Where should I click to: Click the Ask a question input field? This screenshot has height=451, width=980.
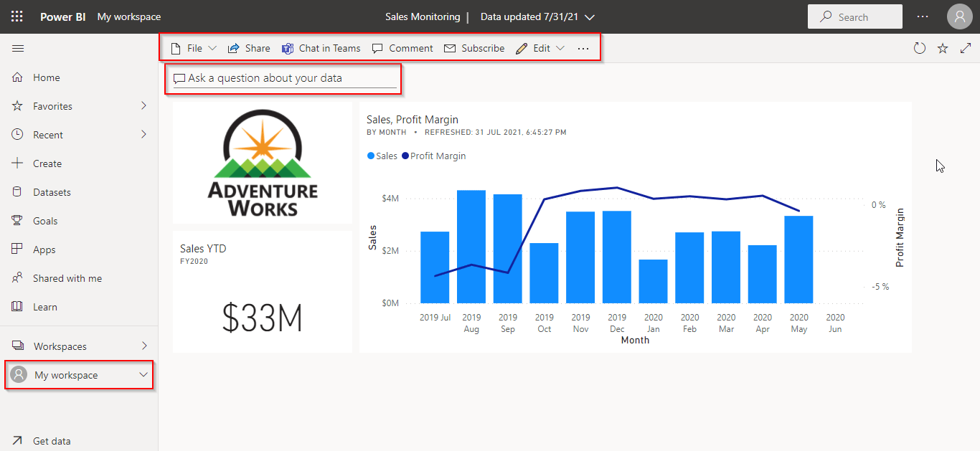(287, 78)
